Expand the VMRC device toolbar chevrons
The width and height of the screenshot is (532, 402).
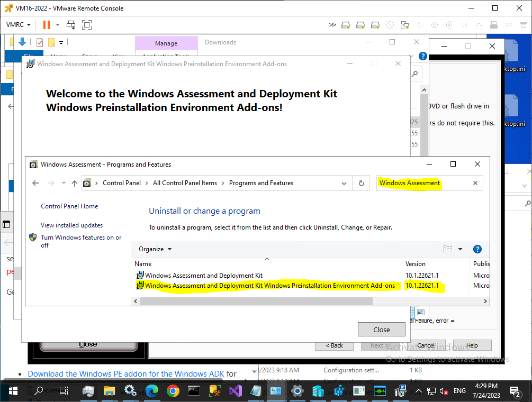click(x=332, y=25)
